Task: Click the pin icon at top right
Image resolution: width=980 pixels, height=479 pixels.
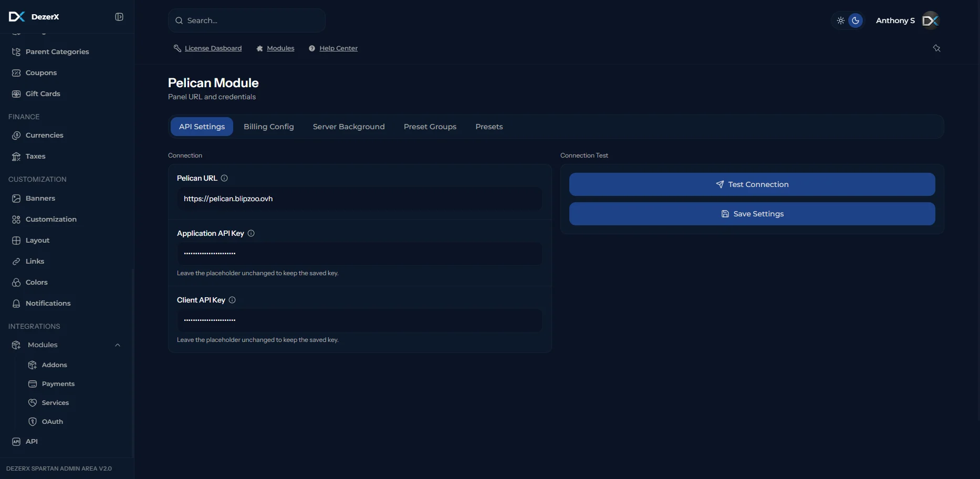Action: (936, 48)
